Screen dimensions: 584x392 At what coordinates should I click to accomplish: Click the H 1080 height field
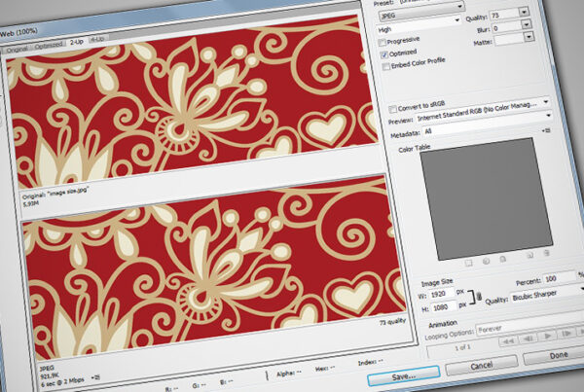point(444,307)
